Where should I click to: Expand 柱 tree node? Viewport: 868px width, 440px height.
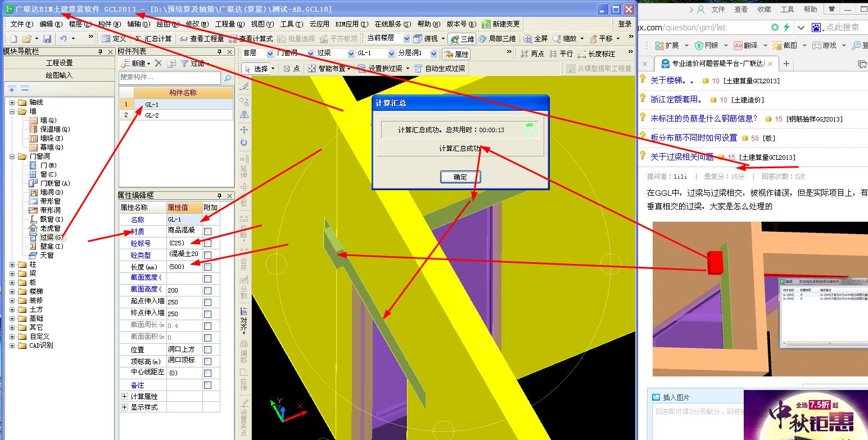coord(12,264)
